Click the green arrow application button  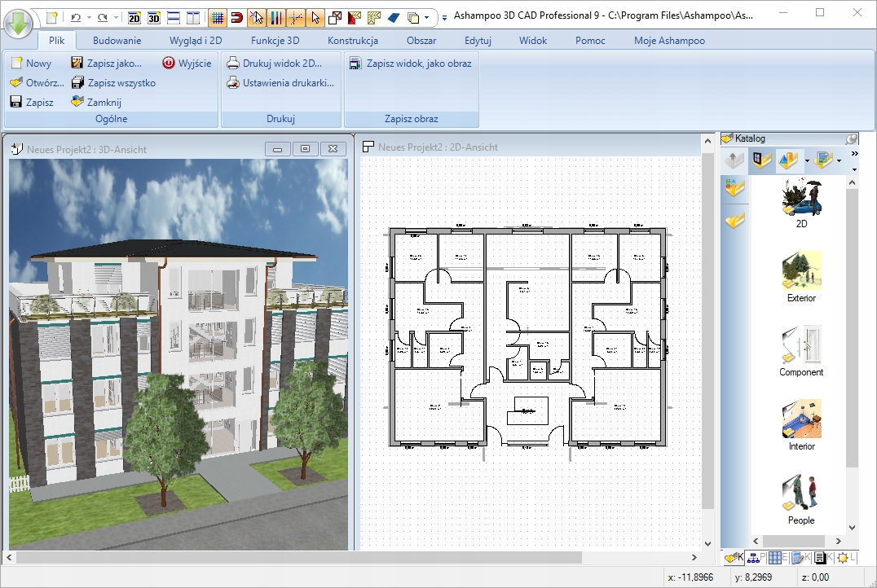(18, 24)
